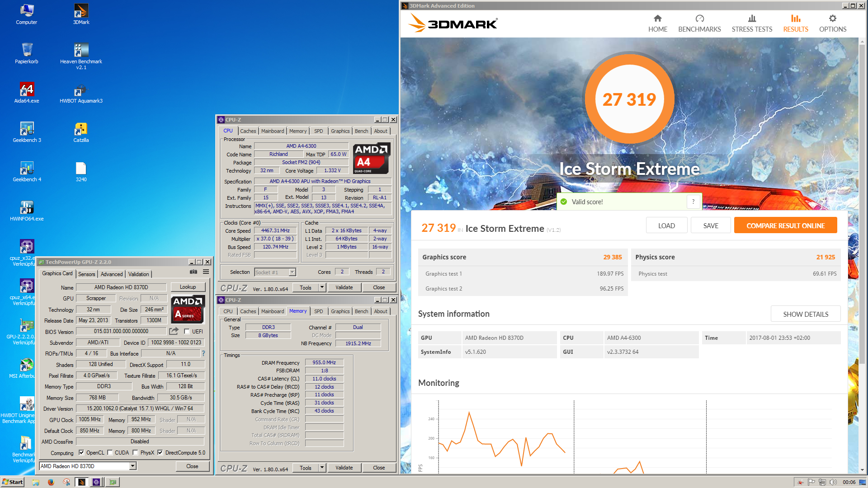
Task: Open the Validation tab in GPU-Z
Action: pyautogui.click(x=138, y=274)
